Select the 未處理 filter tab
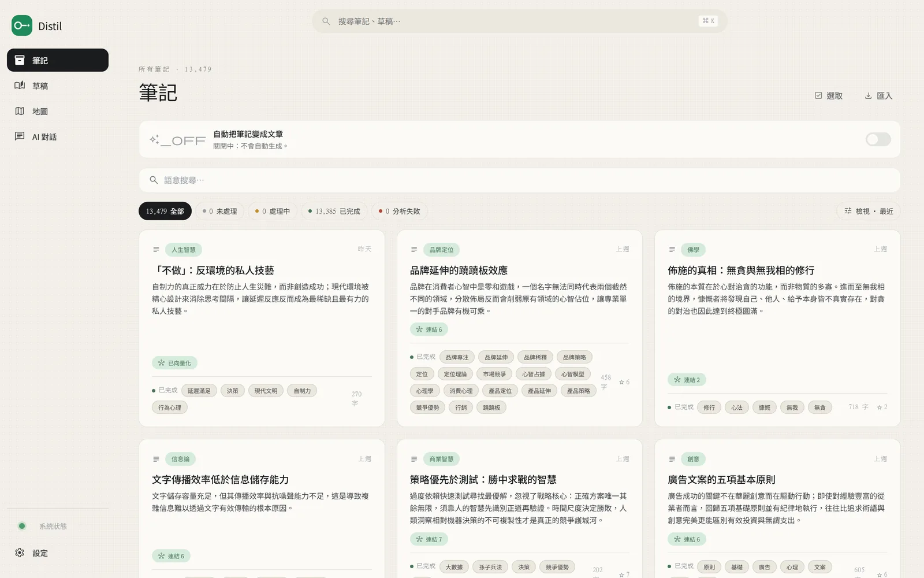This screenshot has width=924, height=578. coord(219,211)
